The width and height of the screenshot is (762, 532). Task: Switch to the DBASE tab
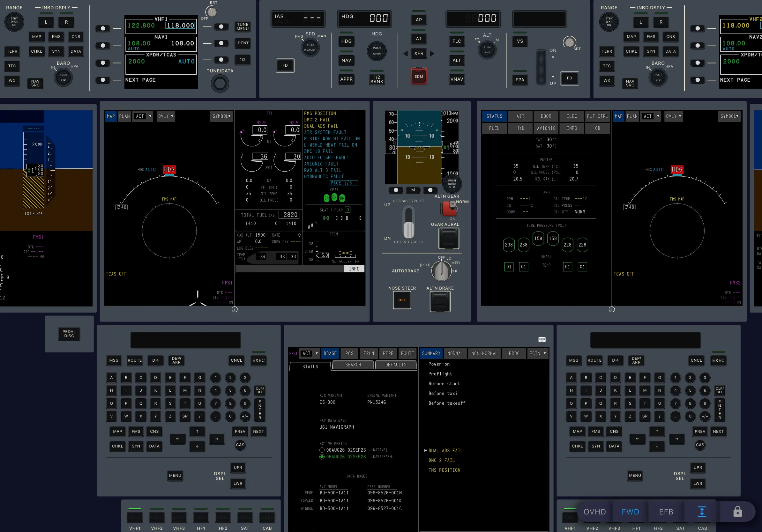click(x=330, y=353)
